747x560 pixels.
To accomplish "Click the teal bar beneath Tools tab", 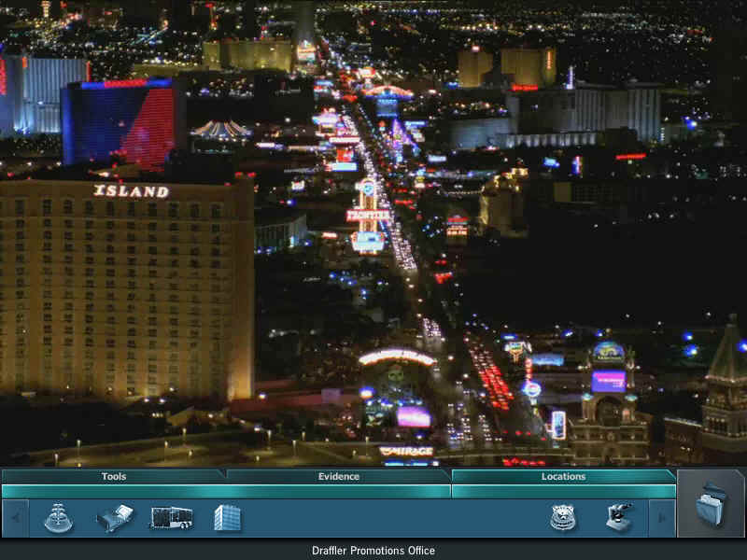I will pyautogui.click(x=114, y=491).
